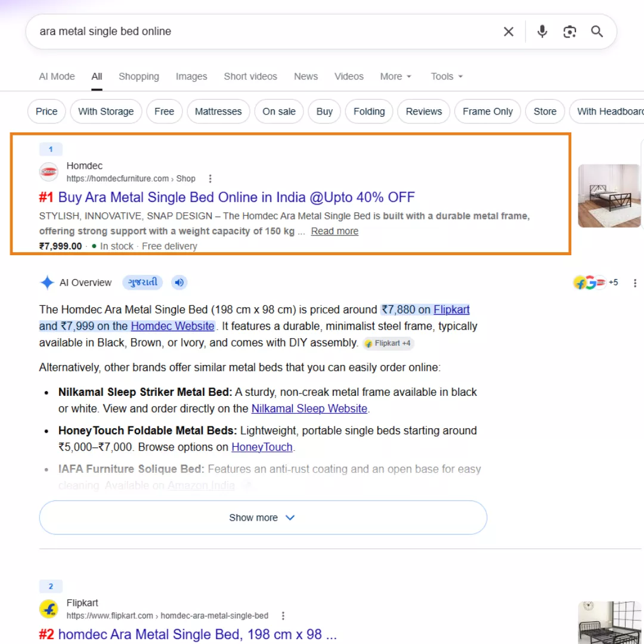Select the On sale filter chip
Image resolution: width=644 pixels, height=644 pixels.
tap(279, 112)
